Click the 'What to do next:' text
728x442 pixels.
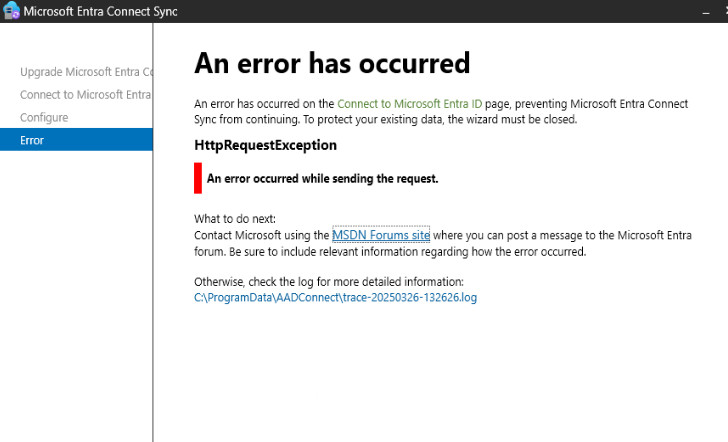click(x=235, y=219)
